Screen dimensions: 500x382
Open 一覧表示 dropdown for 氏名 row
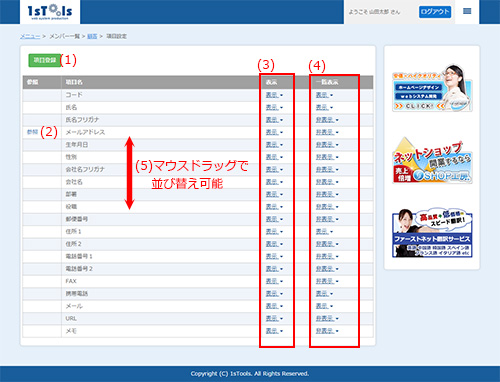tap(324, 107)
